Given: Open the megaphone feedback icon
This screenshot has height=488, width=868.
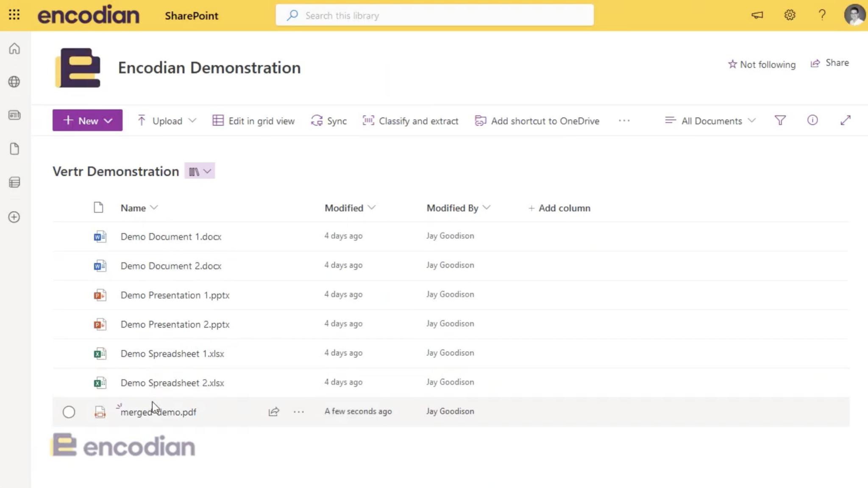Looking at the screenshot, I should (x=757, y=15).
